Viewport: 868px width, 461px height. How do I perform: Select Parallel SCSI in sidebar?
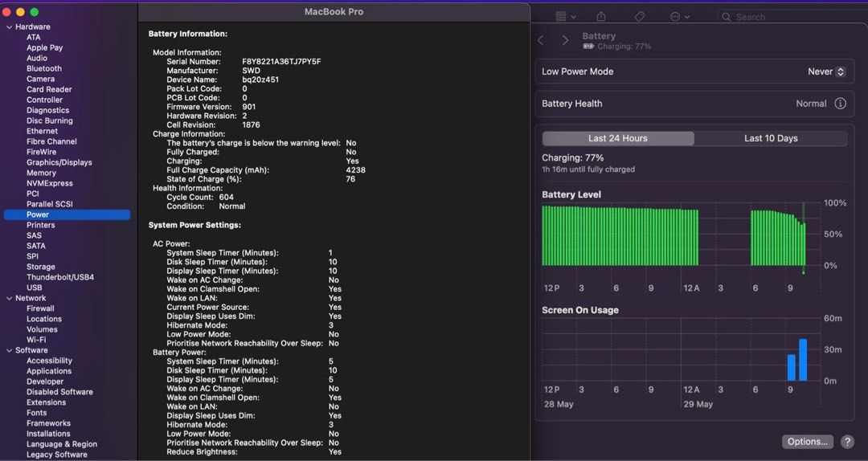point(49,204)
